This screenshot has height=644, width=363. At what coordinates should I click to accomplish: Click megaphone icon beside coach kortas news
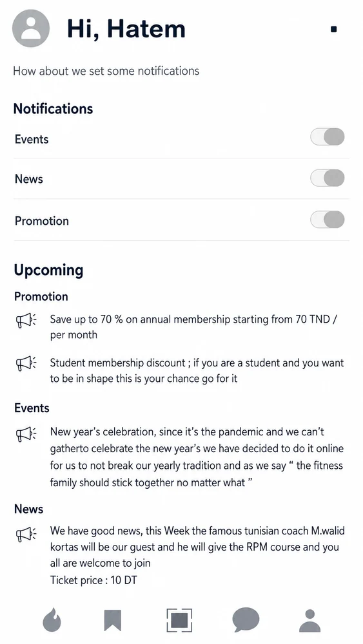(x=26, y=533)
